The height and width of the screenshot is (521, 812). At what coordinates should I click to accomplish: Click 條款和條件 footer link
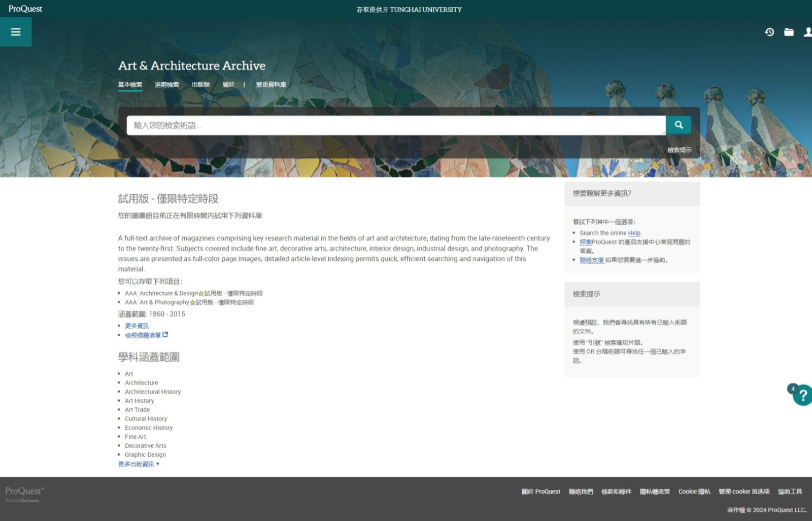616,492
